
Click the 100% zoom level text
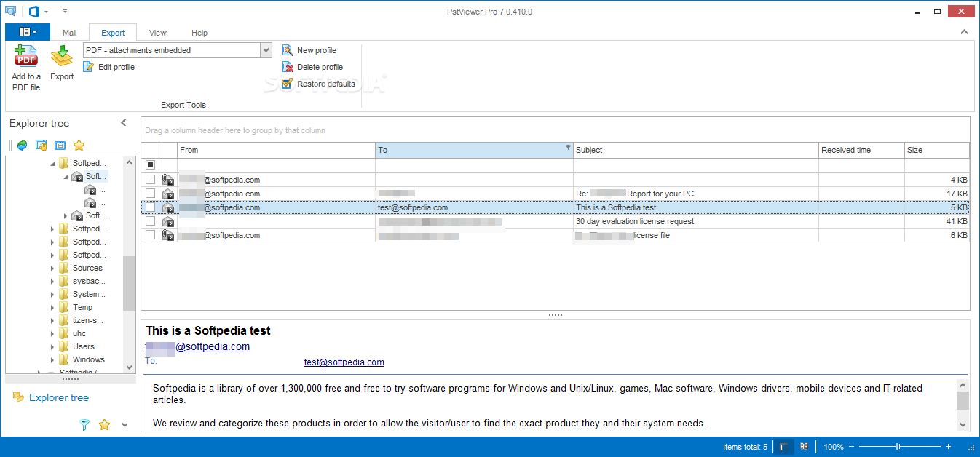coord(834,447)
